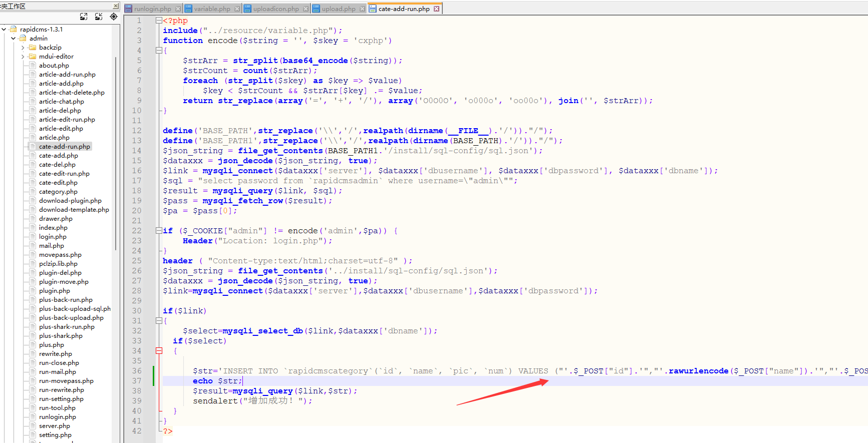Open login.php in the file tree
This screenshot has height=443, width=868.
(x=53, y=237)
